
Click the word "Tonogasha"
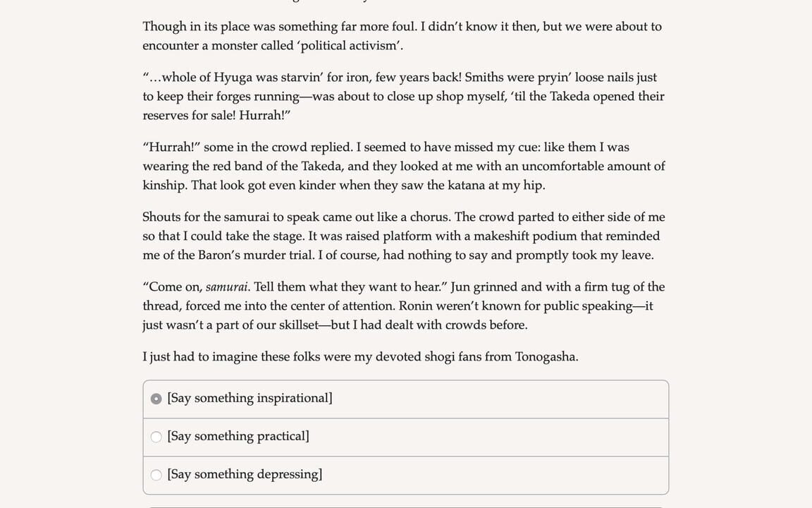point(546,356)
